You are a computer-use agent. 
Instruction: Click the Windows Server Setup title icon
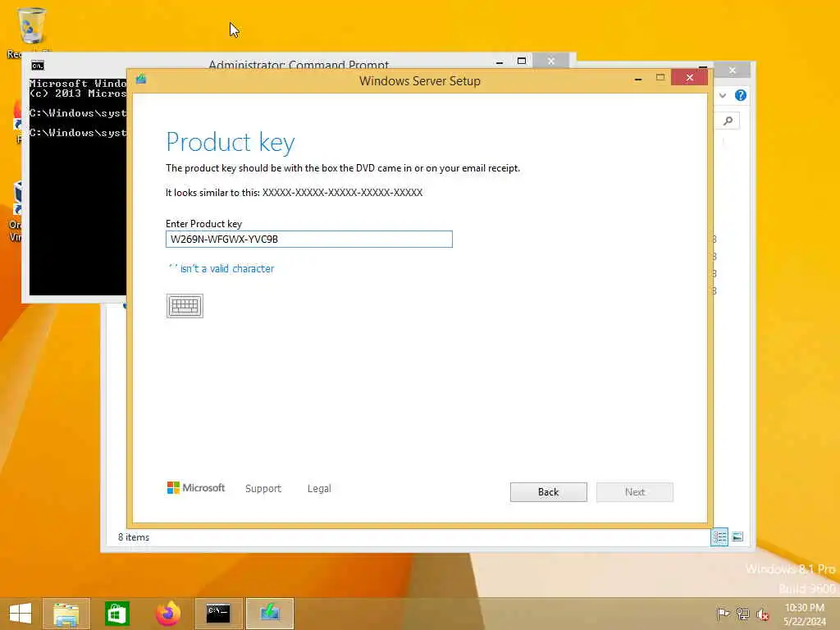141,80
